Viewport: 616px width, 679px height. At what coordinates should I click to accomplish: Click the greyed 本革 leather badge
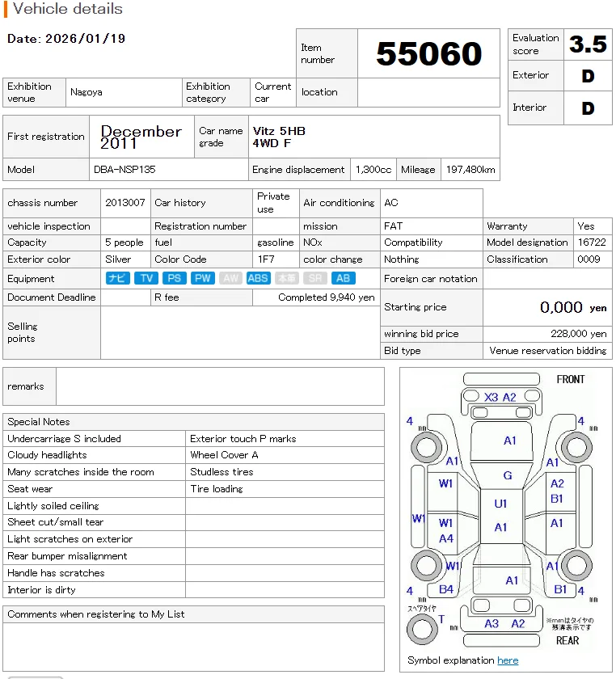click(287, 278)
